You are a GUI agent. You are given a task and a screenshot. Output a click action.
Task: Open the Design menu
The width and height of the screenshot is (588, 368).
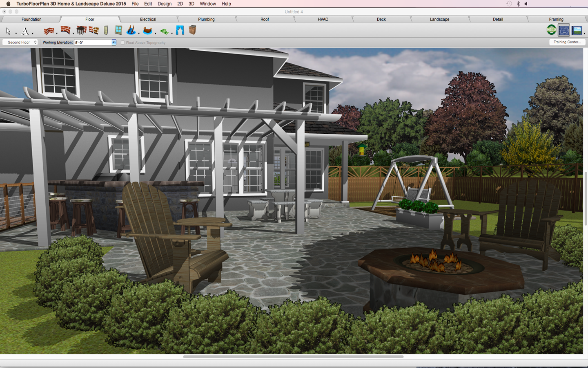[x=165, y=4]
